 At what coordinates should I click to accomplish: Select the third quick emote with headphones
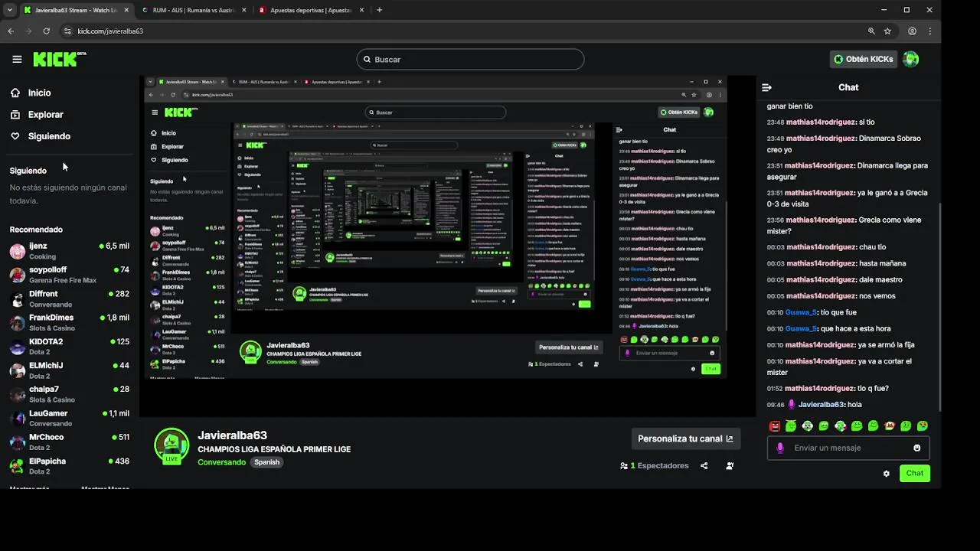click(808, 426)
